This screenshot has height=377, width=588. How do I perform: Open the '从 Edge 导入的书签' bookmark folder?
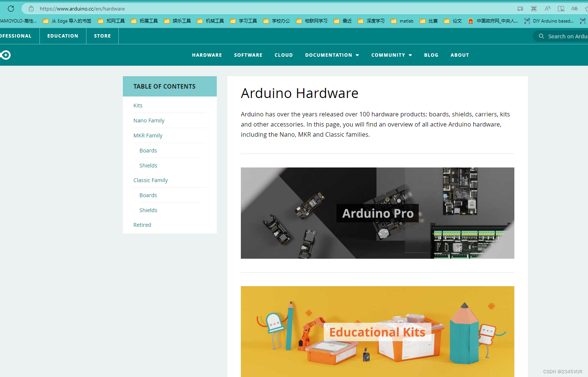pyautogui.click(x=67, y=21)
